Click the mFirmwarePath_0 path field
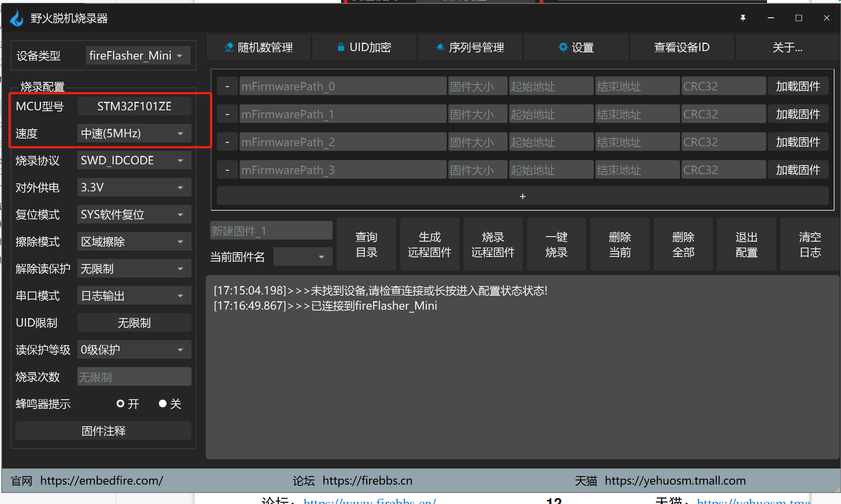The height and width of the screenshot is (504, 841). pos(343,86)
